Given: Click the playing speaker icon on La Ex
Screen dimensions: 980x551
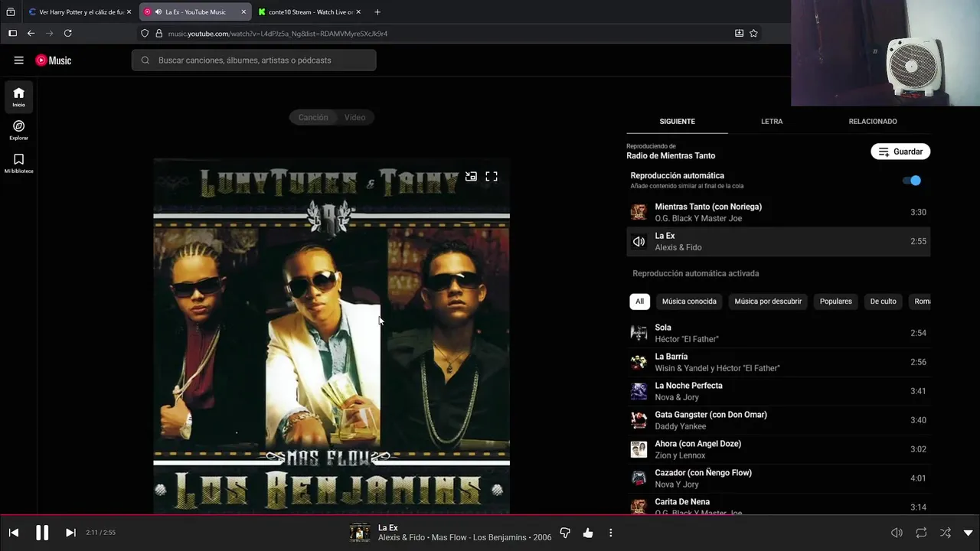Looking at the screenshot, I should [x=639, y=242].
